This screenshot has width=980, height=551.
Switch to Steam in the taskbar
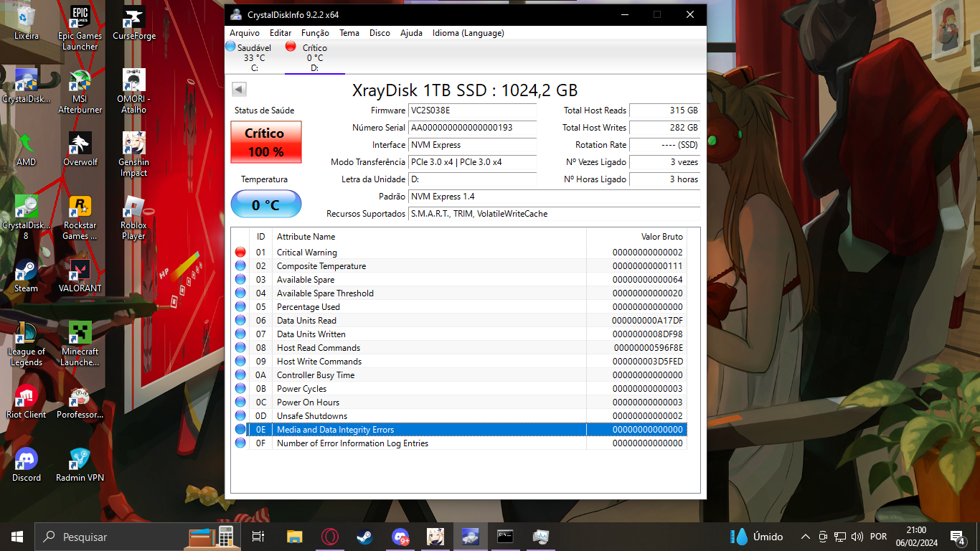364,537
